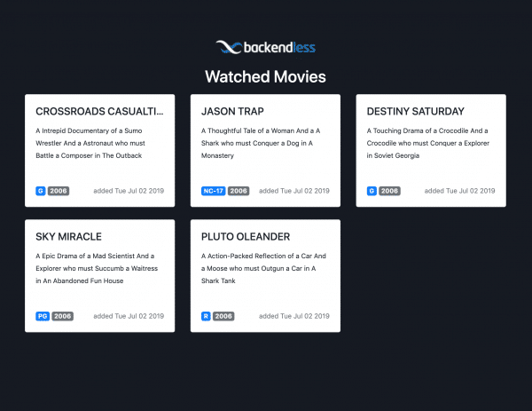
Task: Click the G rating badge on Destiny Saturday
Action: (372, 191)
